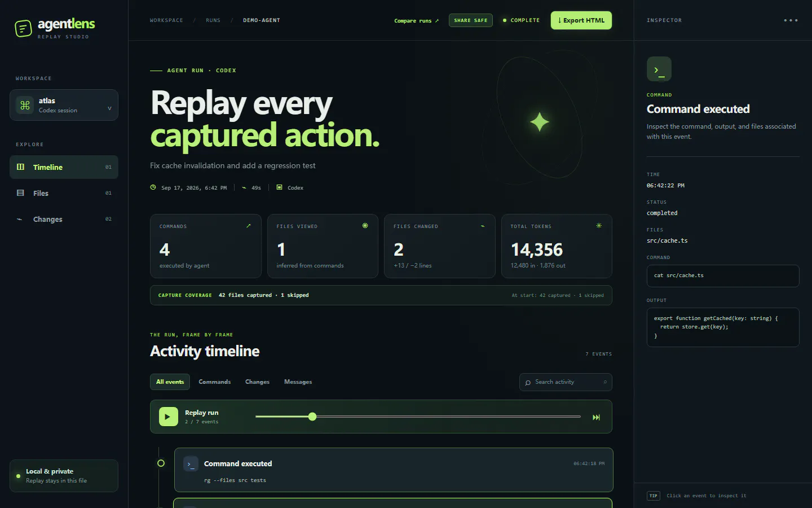Open Compare runs link

[x=416, y=21]
